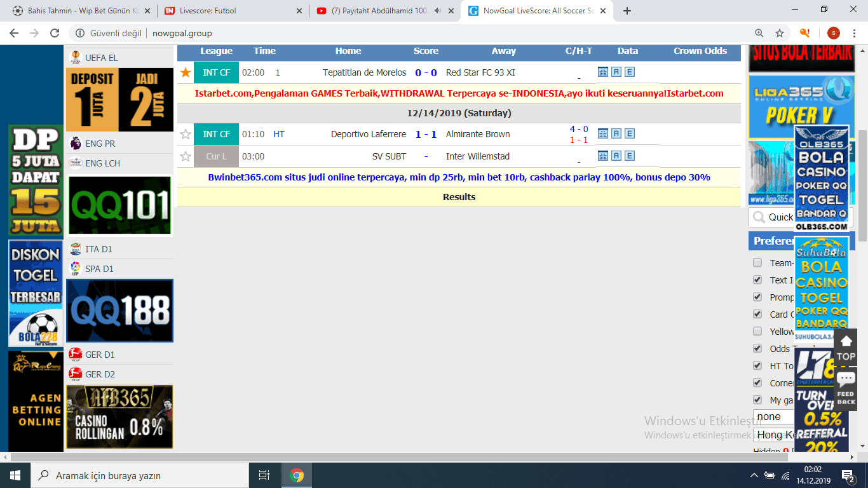Screen dimensions: 868x488
Task: Open the 'none' dropdown in preferences
Action: click(x=774, y=417)
